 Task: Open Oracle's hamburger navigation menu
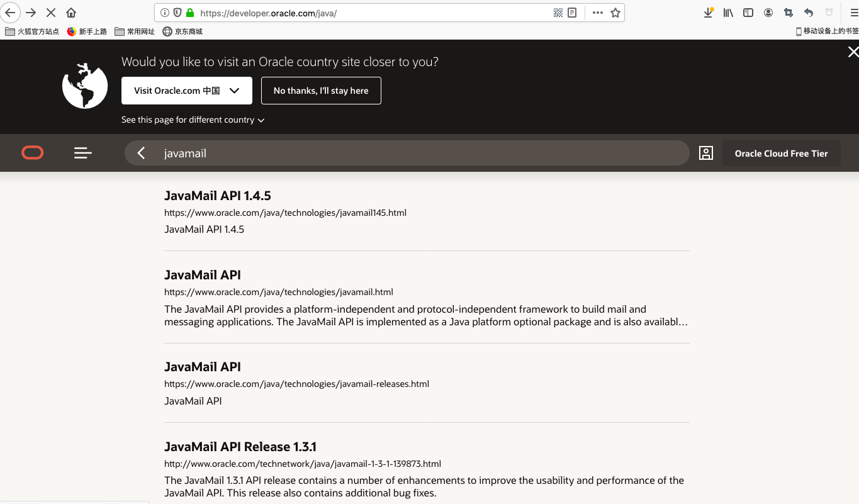tap(82, 153)
